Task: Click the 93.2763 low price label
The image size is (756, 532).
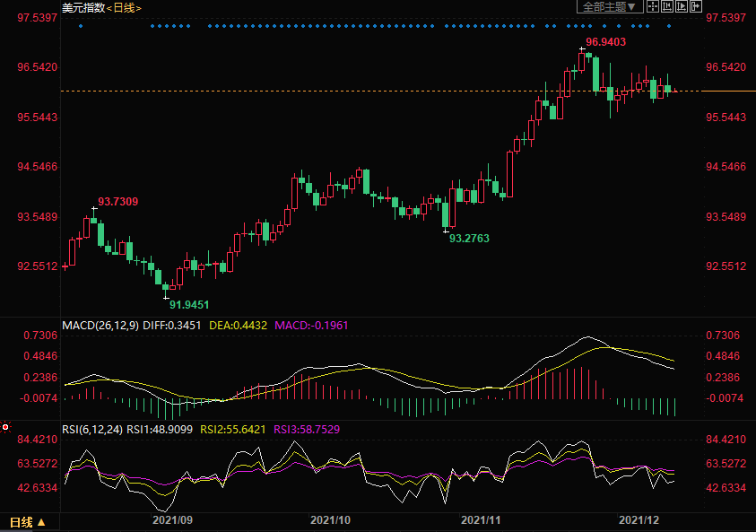Action: coord(469,239)
